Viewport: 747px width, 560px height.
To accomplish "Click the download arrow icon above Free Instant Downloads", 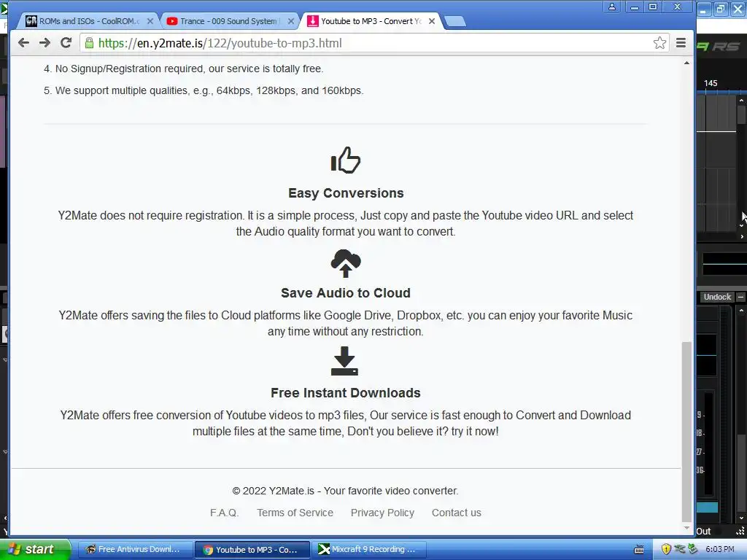I will tap(344, 361).
